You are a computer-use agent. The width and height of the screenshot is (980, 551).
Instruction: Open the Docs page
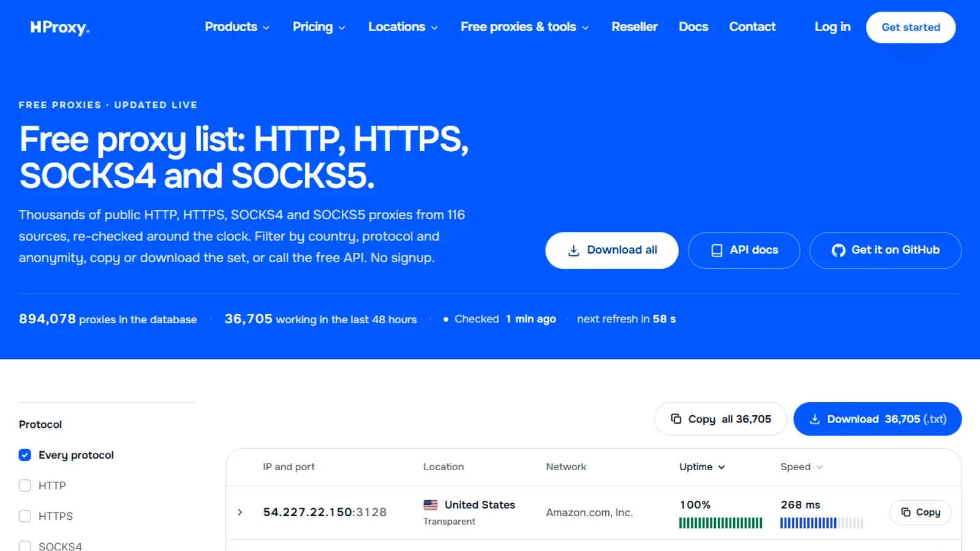[x=693, y=27]
